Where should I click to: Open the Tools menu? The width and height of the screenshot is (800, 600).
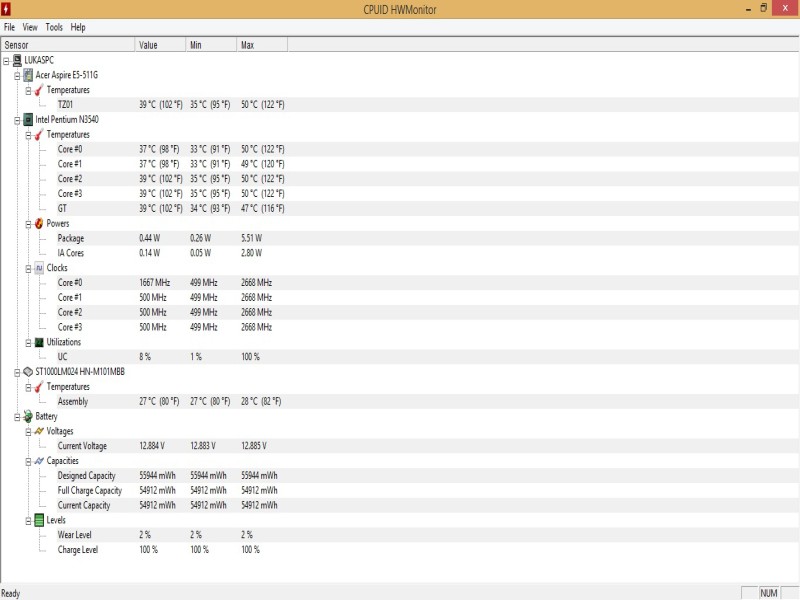coord(54,27)
